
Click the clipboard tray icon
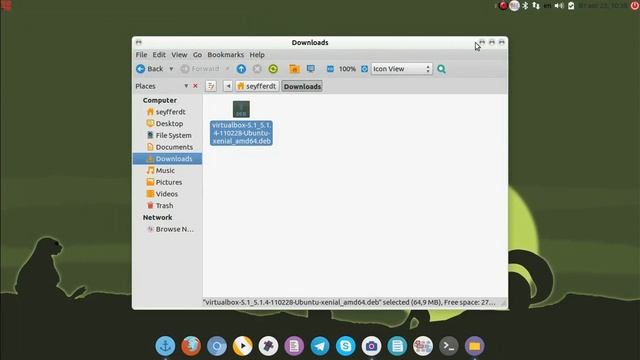[571, 5]
